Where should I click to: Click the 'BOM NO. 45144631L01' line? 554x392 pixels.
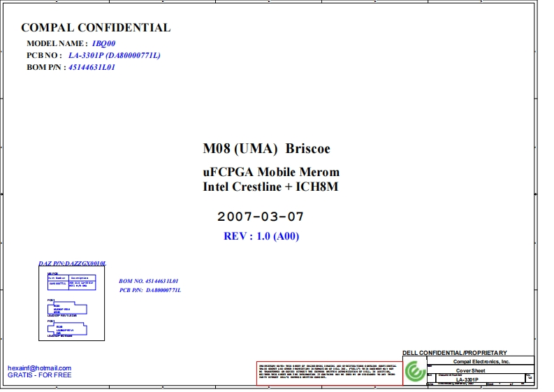point(148,281)
